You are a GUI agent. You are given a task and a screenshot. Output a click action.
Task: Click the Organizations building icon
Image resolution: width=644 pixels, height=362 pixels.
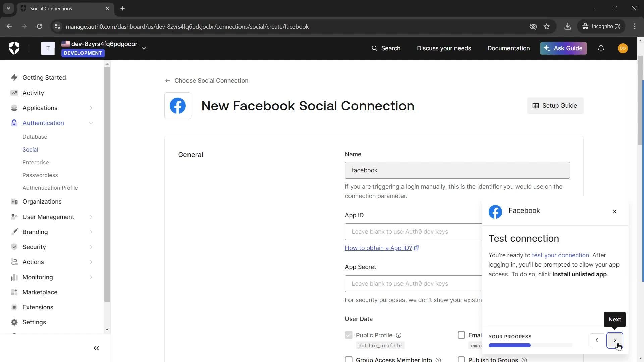pos(14,202)
